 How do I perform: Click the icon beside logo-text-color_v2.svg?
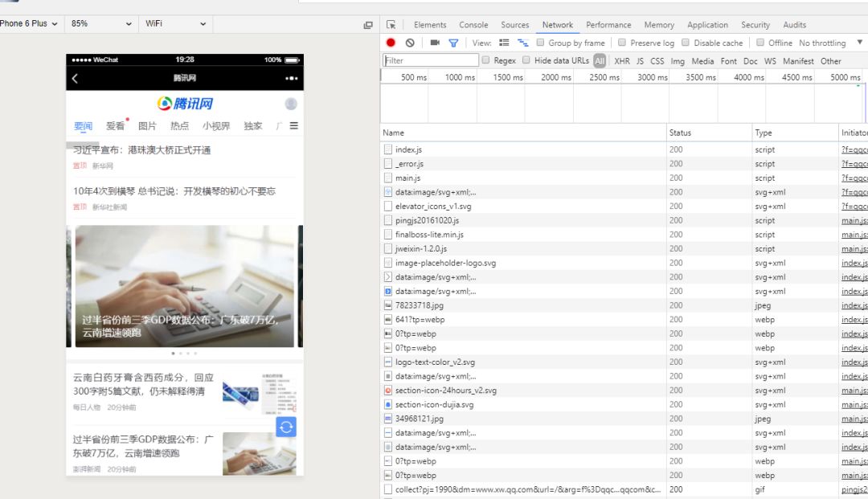coord(388,362)
